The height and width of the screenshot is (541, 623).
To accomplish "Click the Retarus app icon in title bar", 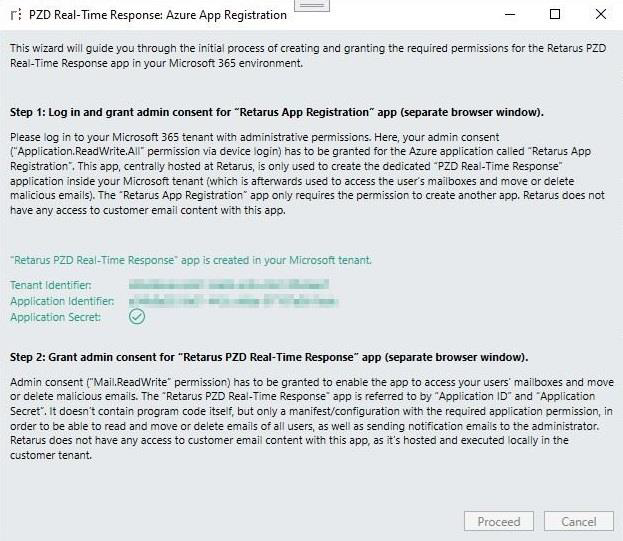I will (x=14, y=15).
